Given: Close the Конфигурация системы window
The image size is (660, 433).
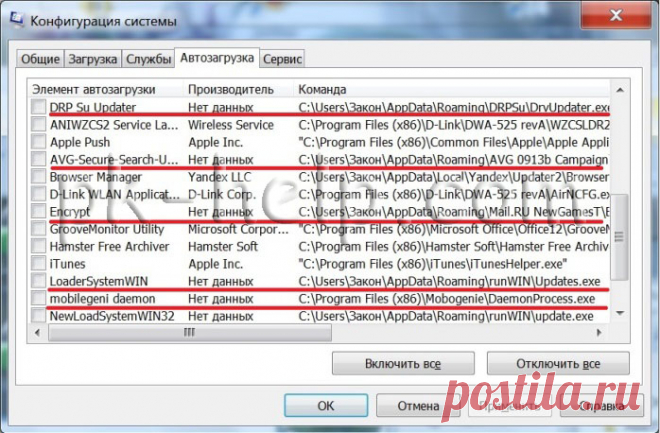Looking at the screenshot, I should [616, 16].
